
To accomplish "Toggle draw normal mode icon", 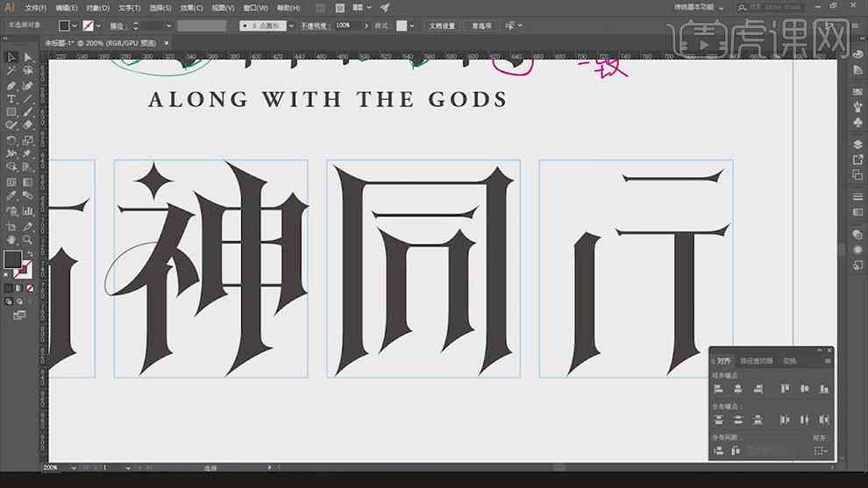I will pyautogui.click(x=8, y=301).
